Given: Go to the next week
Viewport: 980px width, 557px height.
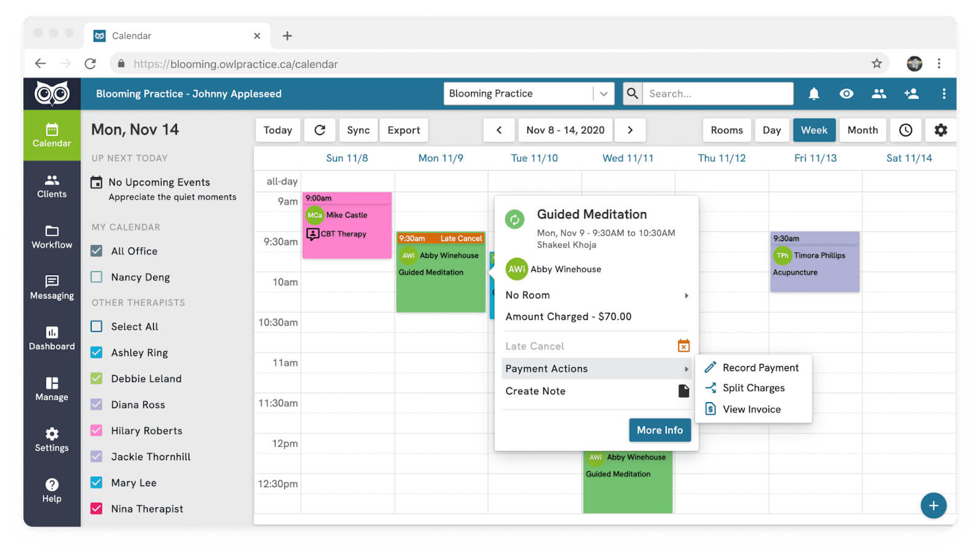Looking at the screenshot, I should [630, 130].
